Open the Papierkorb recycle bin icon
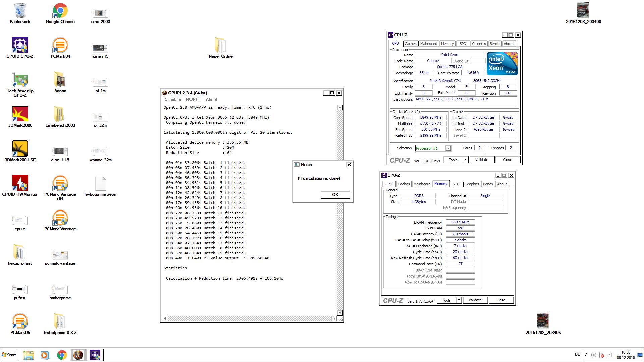The height and width of the screenshot is (362, 644). pyautogui.click(x=20, y=13)
